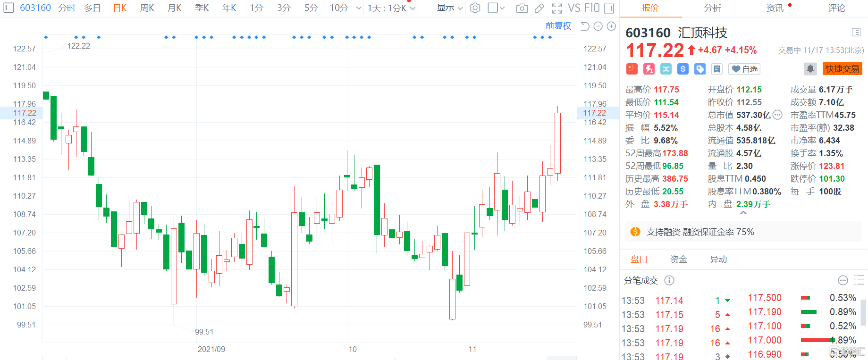This screenshot has width=868, height=360.
Task: Open the notes bookmark icon
Action: coord(717,69)
